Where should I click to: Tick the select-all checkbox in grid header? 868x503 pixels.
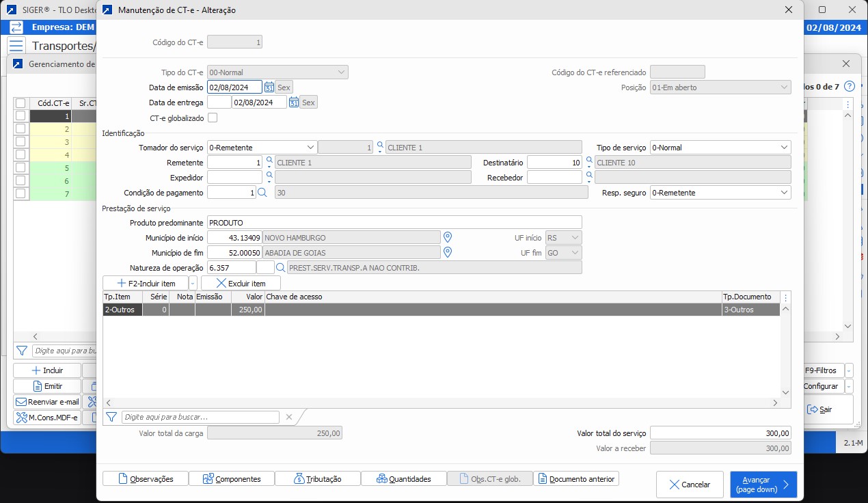21,103
